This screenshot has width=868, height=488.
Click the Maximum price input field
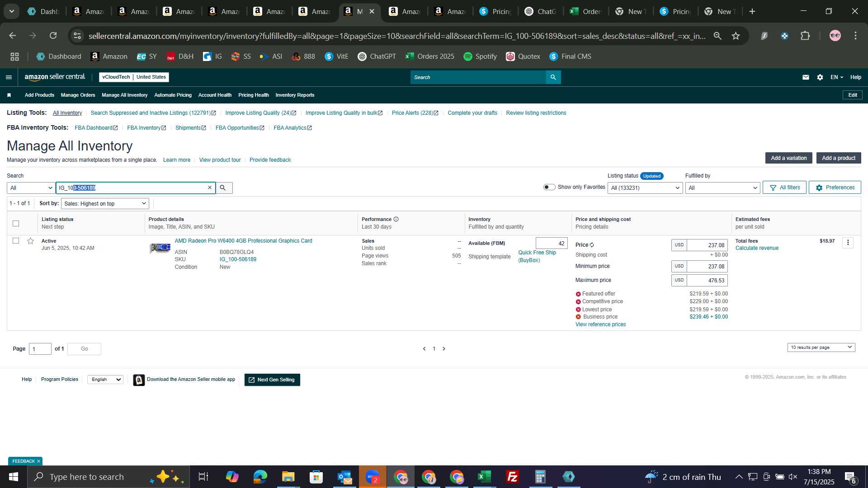pyautogui.click(x=707, y=281)
